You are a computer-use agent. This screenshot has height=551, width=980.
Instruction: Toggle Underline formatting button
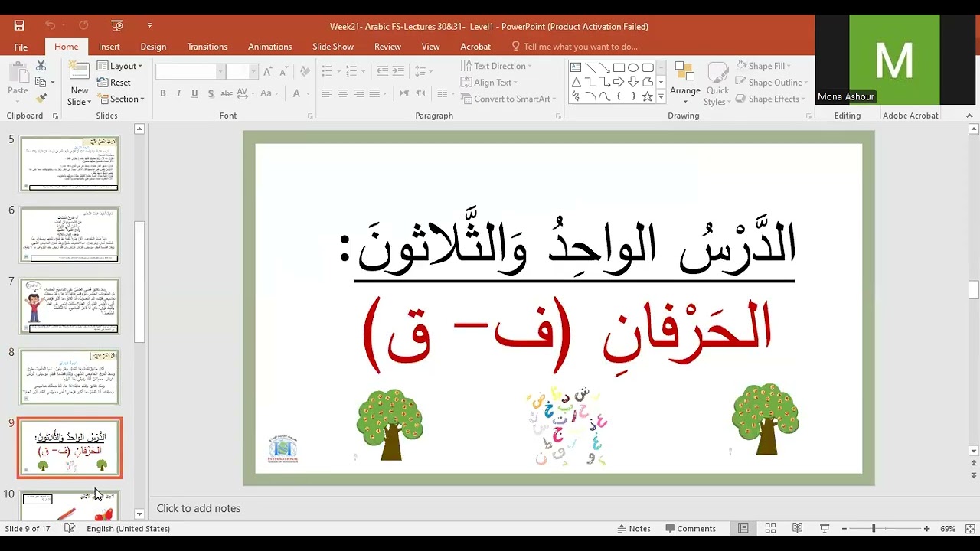(194, 93)
